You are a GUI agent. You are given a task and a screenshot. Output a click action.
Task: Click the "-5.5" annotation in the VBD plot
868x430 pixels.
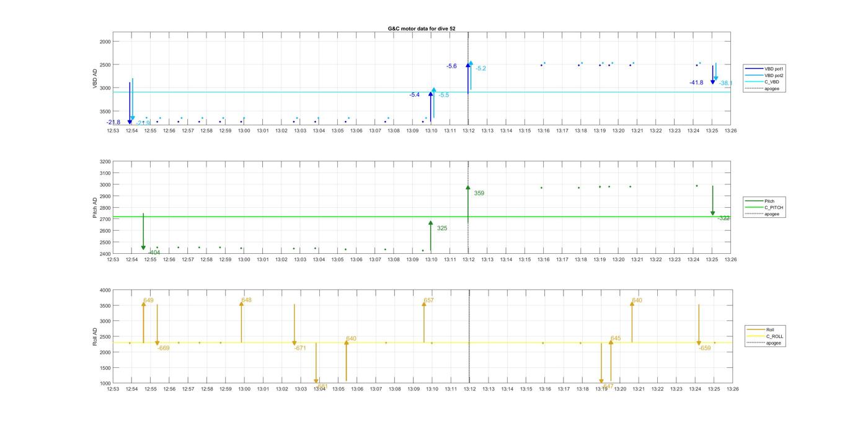[444, 95]
